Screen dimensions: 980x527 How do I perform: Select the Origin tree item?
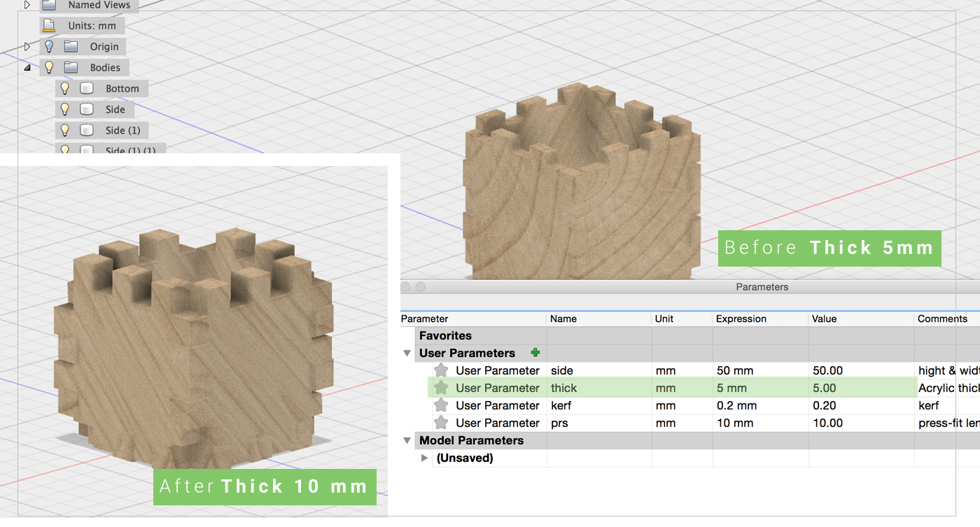(x=104, y=47)
